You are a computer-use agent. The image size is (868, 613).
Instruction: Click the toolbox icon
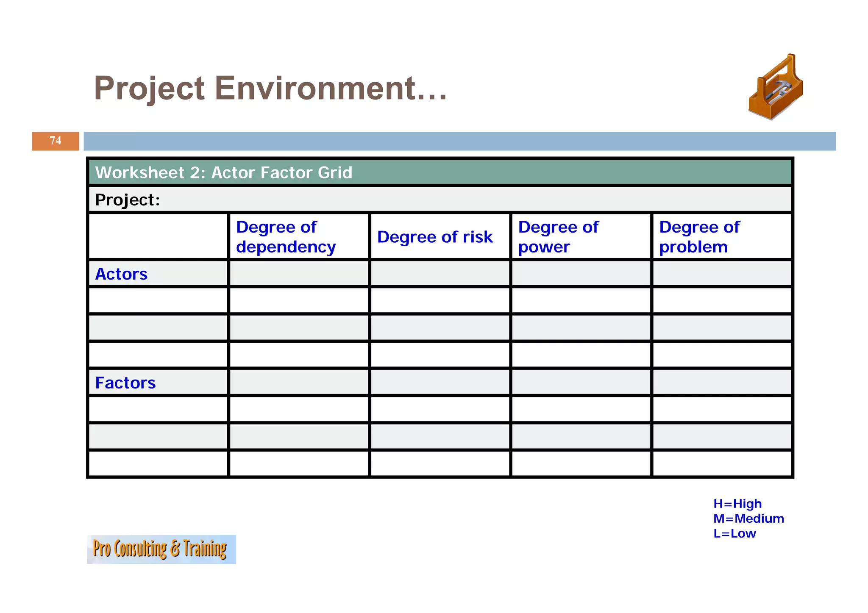[776, 87]
